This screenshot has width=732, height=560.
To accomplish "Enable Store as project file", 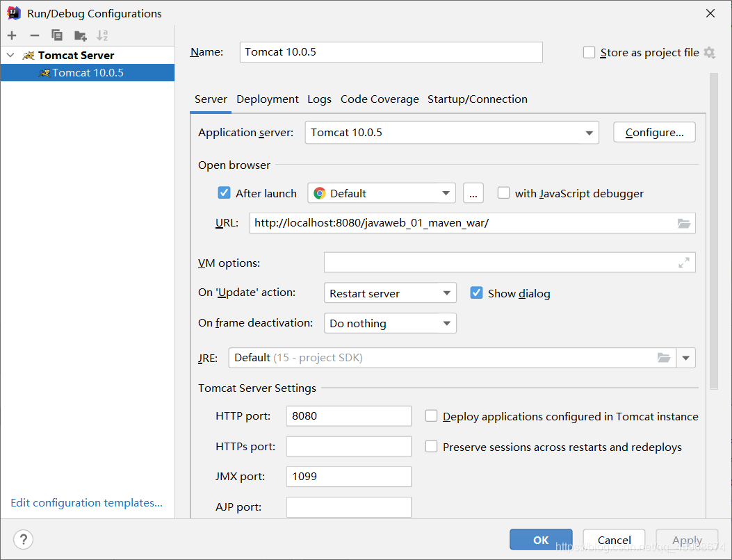I will point(589,52).
